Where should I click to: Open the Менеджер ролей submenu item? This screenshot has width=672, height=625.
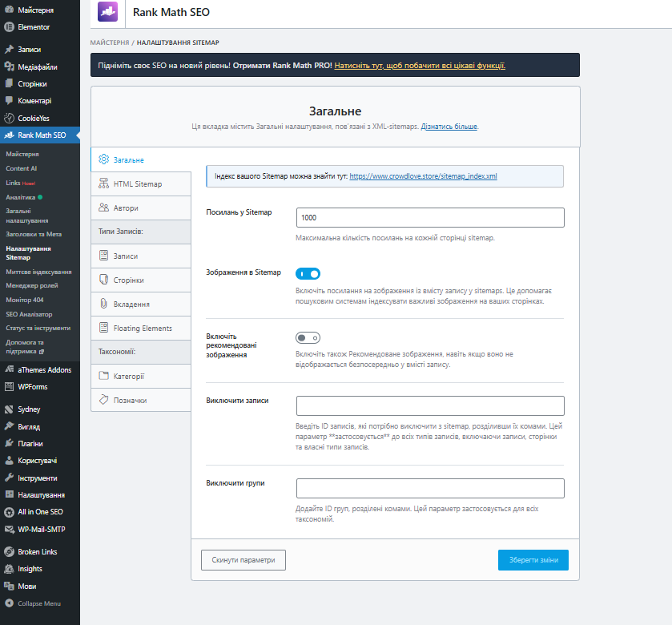(x=32, y=285)
